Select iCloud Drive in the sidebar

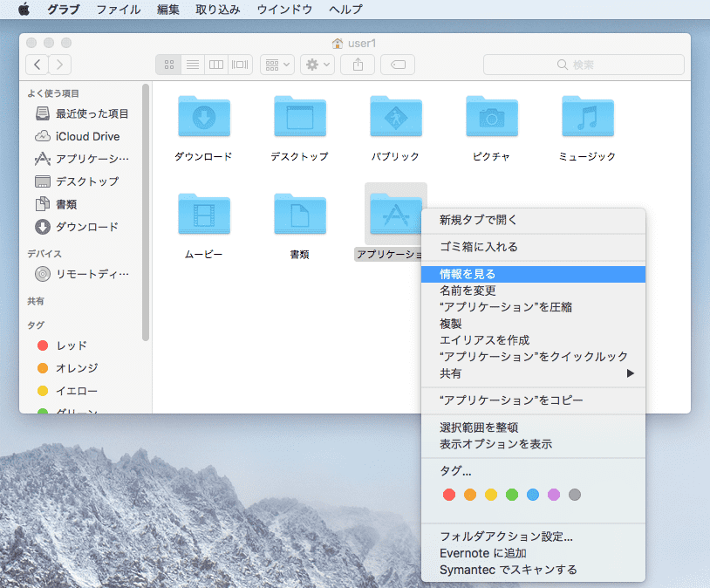pos(87,136)
